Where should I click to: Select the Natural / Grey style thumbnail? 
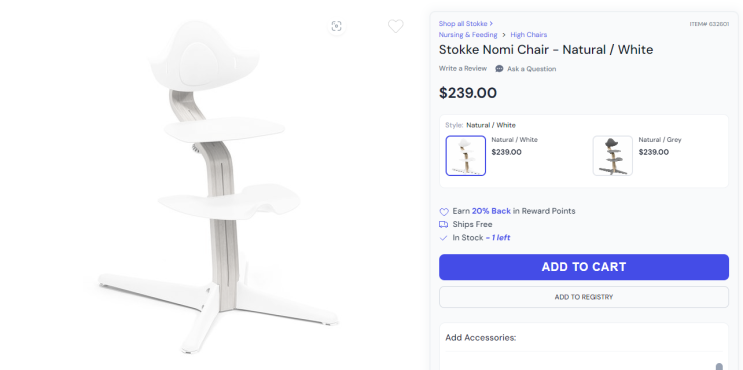point(613,156)
